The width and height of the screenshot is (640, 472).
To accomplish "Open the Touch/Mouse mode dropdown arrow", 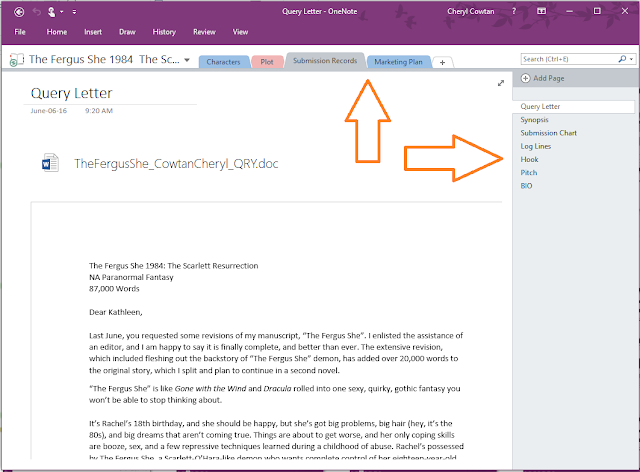I will (62, 12).
